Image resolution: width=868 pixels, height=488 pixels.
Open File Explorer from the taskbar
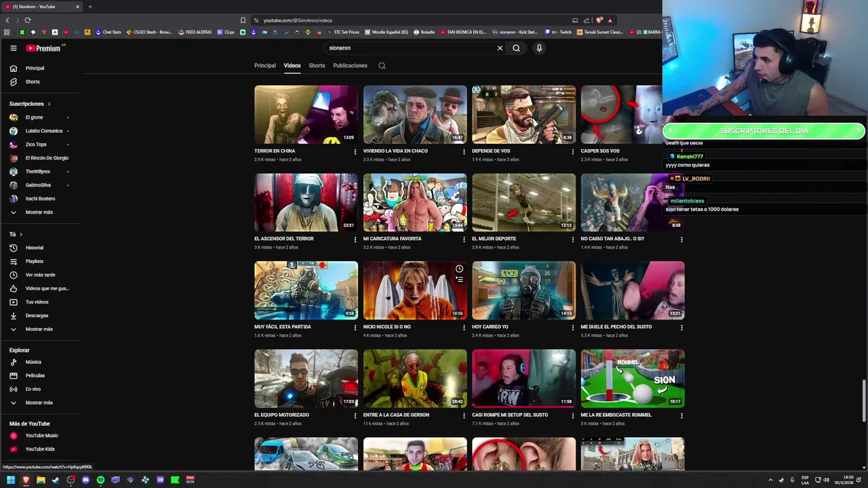click(41, 480)
